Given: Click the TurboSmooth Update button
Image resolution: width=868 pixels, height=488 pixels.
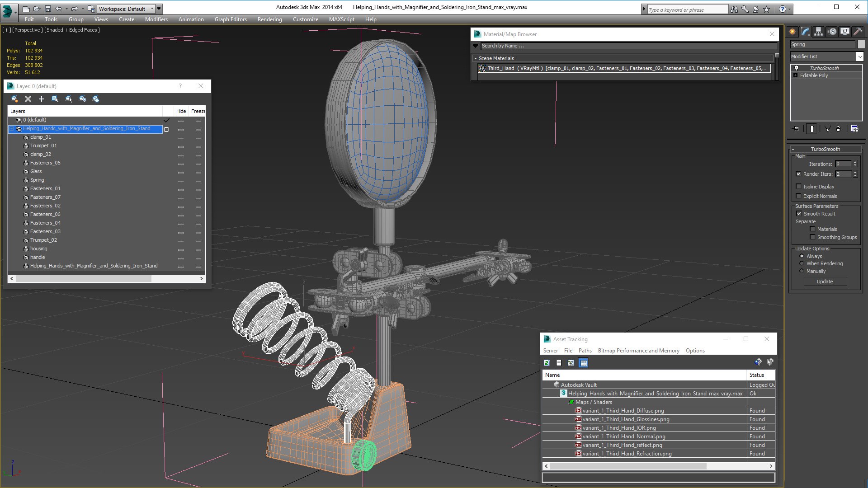Looking at the screenshot, I should pos(825,282).
